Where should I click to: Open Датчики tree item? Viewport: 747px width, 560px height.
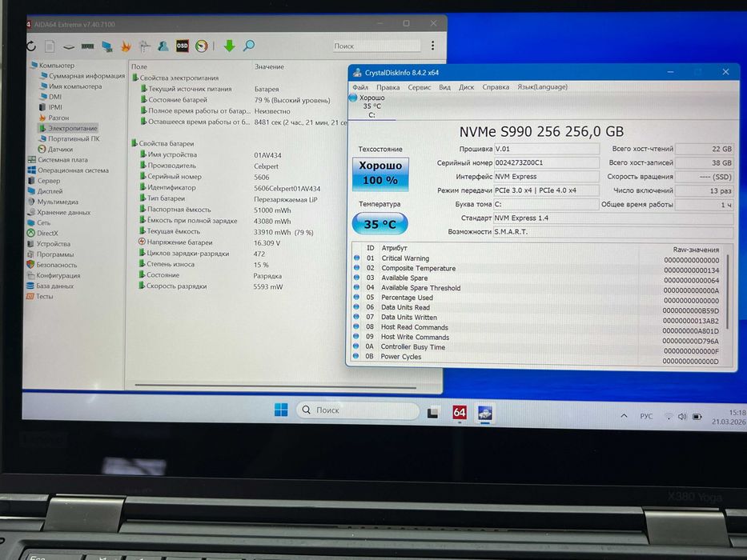click(55, 149)
